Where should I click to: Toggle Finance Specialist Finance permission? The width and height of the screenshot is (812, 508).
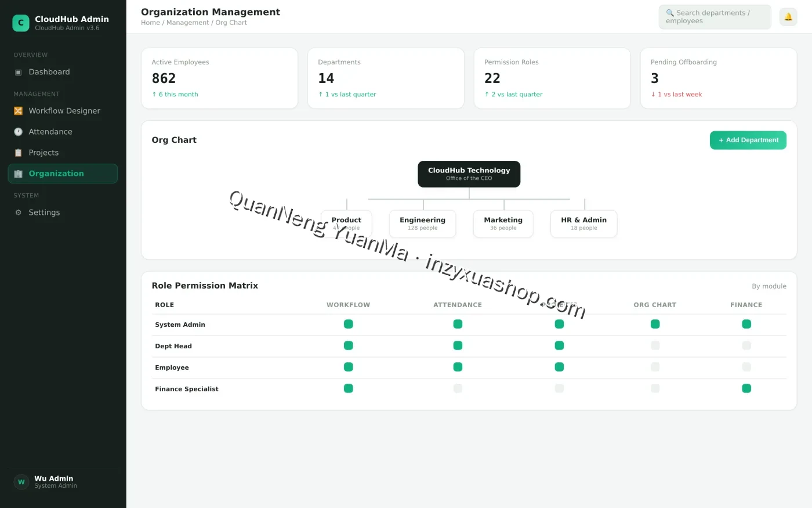click(746, 388)
